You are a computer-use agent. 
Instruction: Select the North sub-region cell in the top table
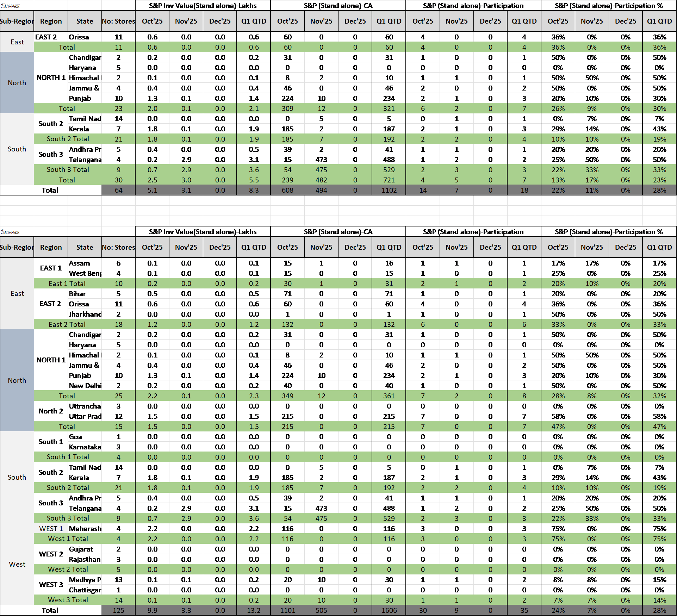tap(17, 83)
